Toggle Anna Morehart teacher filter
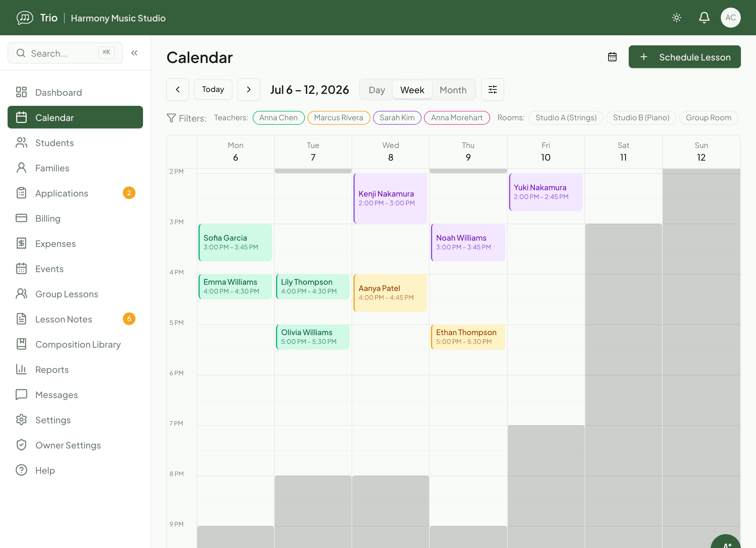756x548 pixels. (457, 118)
